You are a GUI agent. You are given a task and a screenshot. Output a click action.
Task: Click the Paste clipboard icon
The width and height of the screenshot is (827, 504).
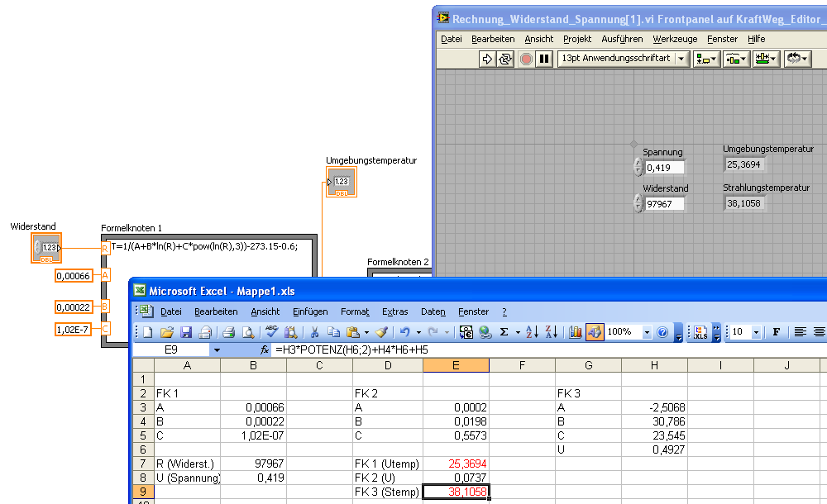(x=353, y=331)
